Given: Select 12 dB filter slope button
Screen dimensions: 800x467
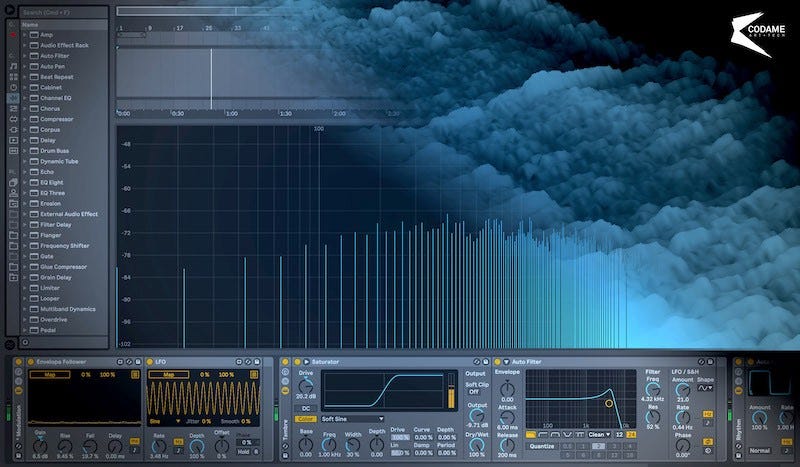Looking at the screenshot, I should coord(619,434).
